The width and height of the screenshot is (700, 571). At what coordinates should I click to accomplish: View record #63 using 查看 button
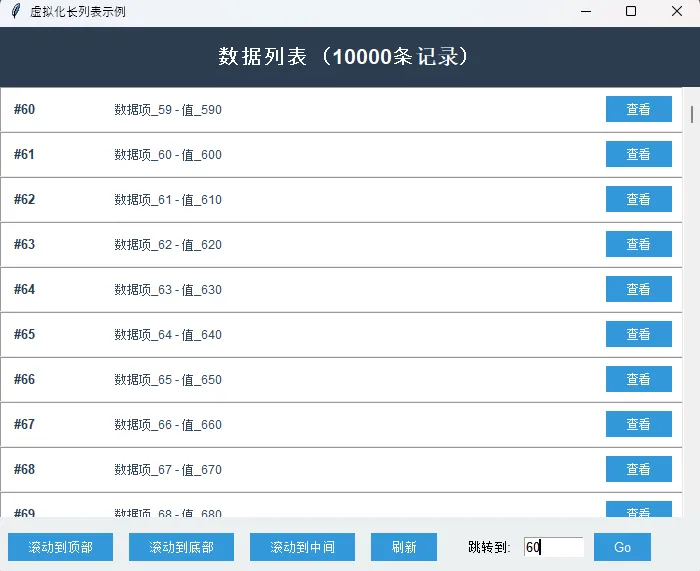click(638, 245)
